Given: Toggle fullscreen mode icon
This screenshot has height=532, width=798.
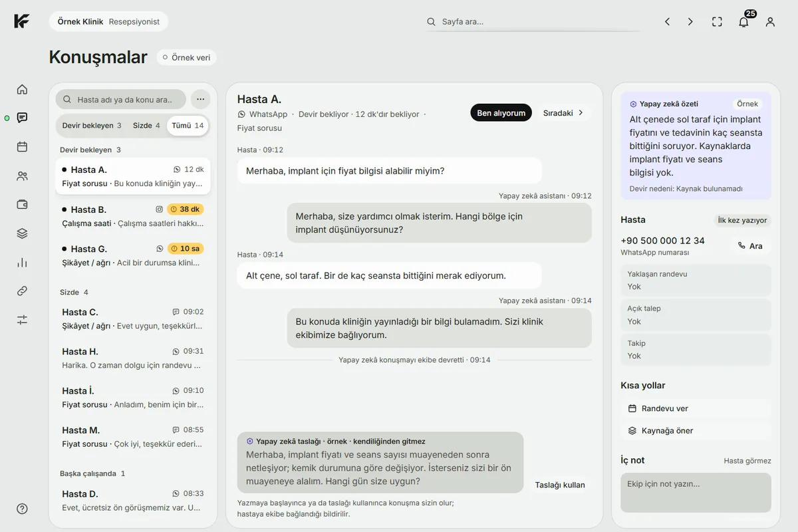Looking at the screenshot, I should point(717,22).
